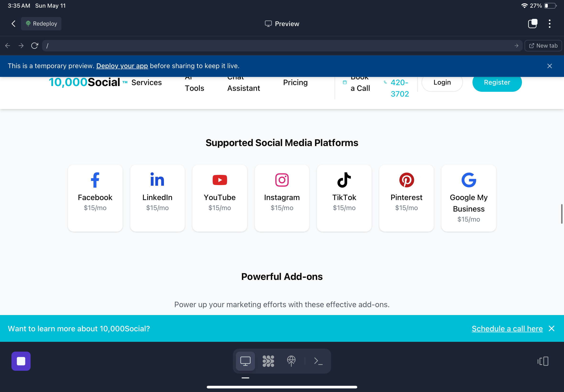The image size is (564, 392).
Task: Switch to the Preview monitor tab
Action: pyautogui.click(x=245, y=361)
